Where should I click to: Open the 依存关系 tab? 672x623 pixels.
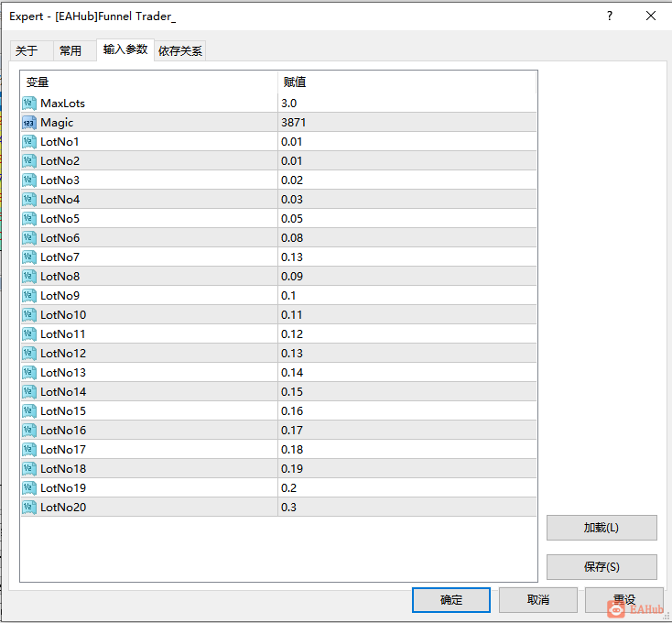(x=180, y=51)
